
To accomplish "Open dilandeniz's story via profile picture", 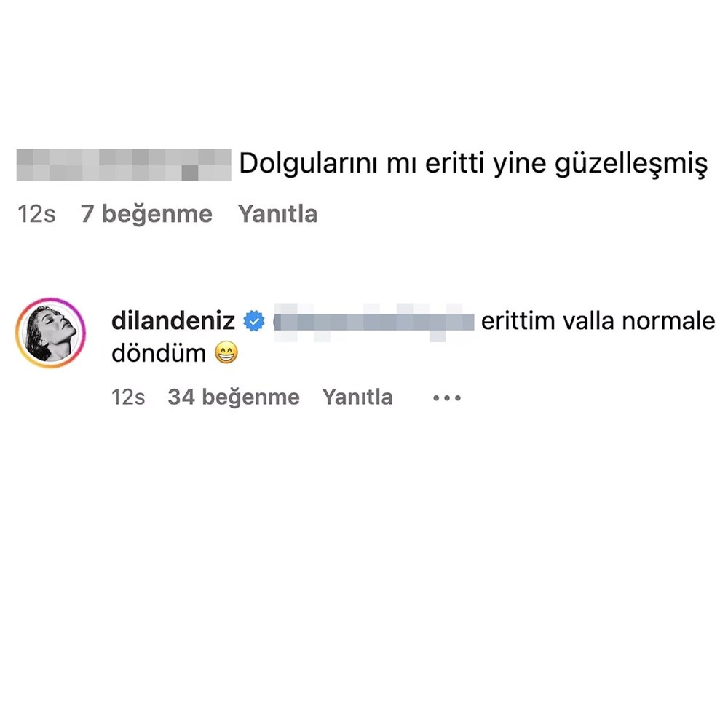I will coord(51,333).
